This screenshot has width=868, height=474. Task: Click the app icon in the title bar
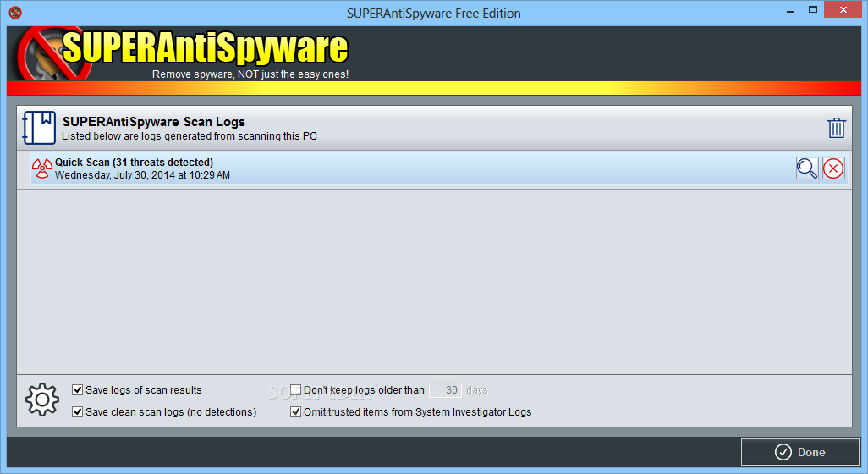coord(15,12)
